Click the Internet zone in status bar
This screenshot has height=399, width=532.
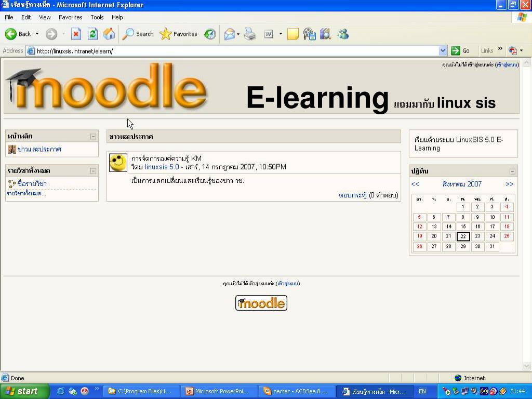[470, 378]
